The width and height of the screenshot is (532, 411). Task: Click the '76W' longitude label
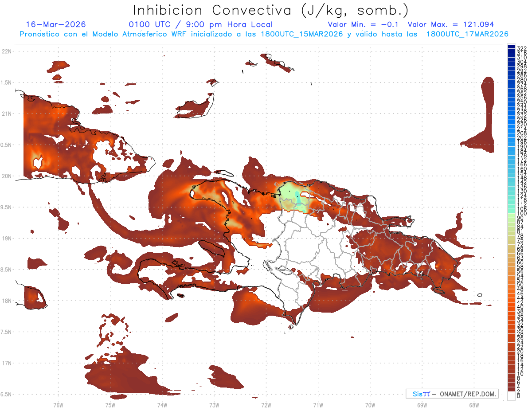(58, 405)
